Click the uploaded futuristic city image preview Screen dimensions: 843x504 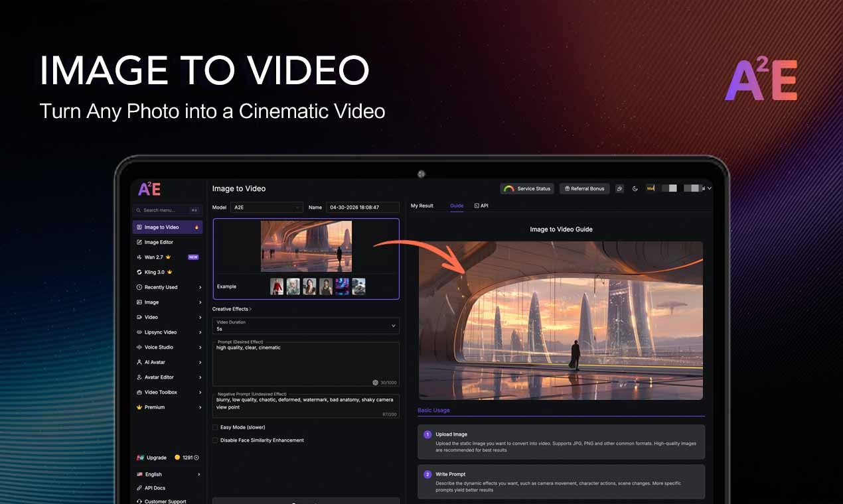point(306,246)
